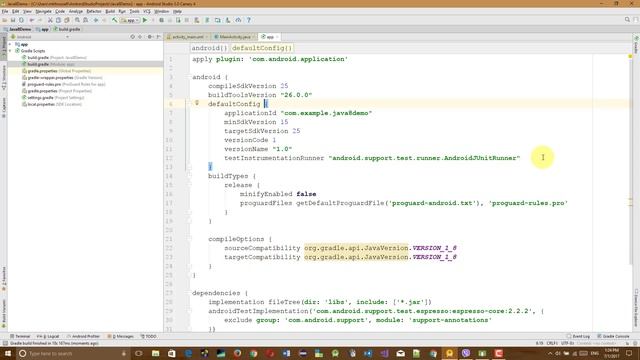640x360 pixels.
Task: Select settings.gradle in the project tree
Action: (x=53, y=98)
